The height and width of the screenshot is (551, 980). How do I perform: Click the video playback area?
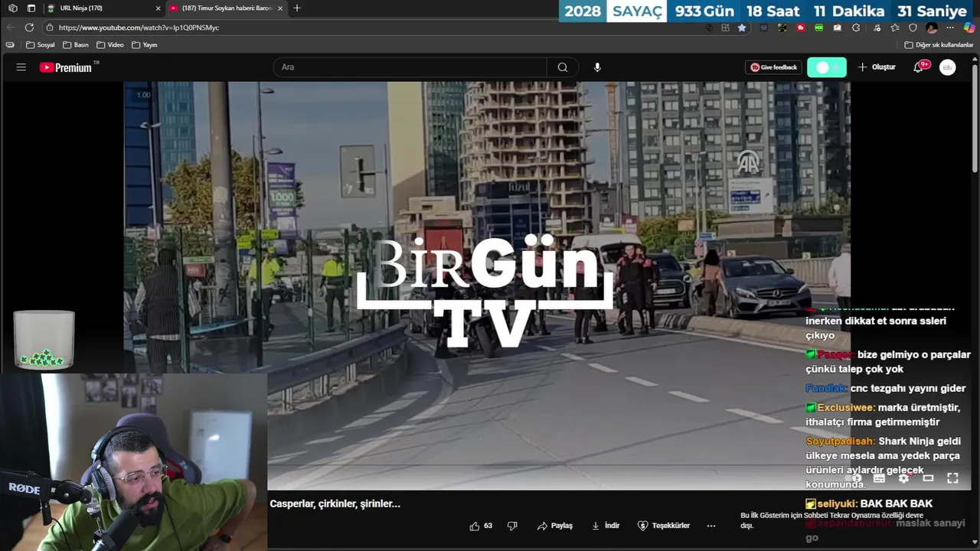[487, 285]
